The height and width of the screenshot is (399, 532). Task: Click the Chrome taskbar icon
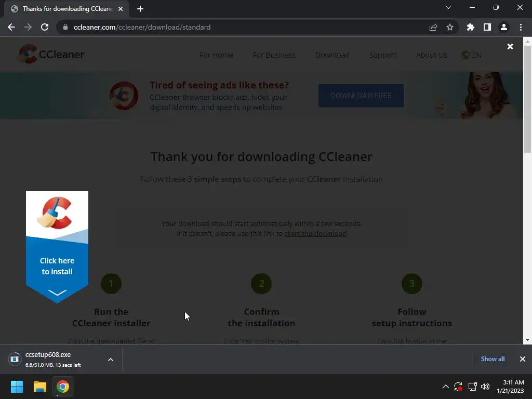63,387
